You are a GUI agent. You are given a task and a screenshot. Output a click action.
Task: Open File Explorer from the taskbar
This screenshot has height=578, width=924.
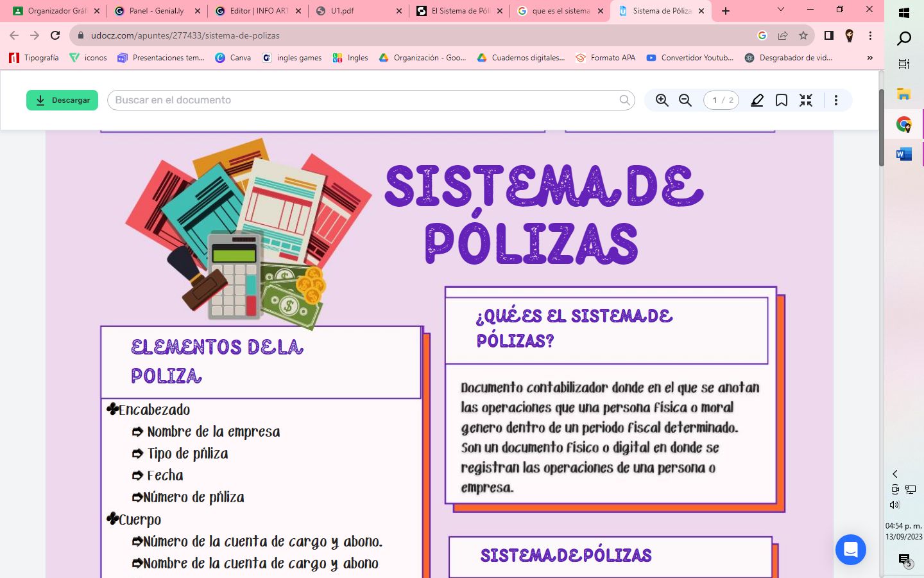point(904,94)
